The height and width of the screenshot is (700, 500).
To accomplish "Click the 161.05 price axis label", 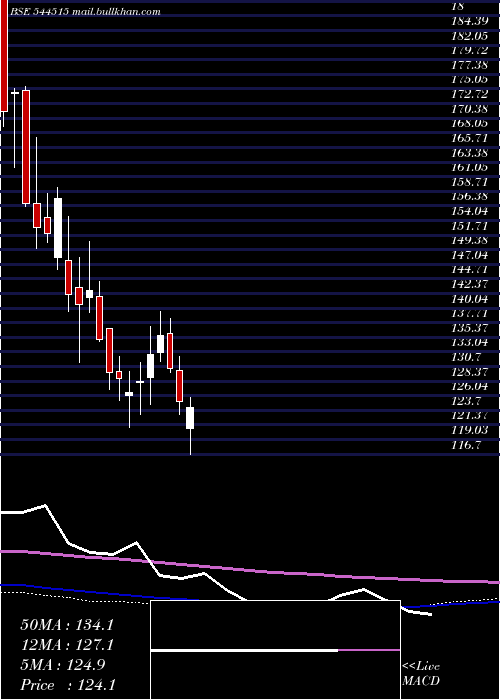I will pyautogui.click(x=471, y=167).
